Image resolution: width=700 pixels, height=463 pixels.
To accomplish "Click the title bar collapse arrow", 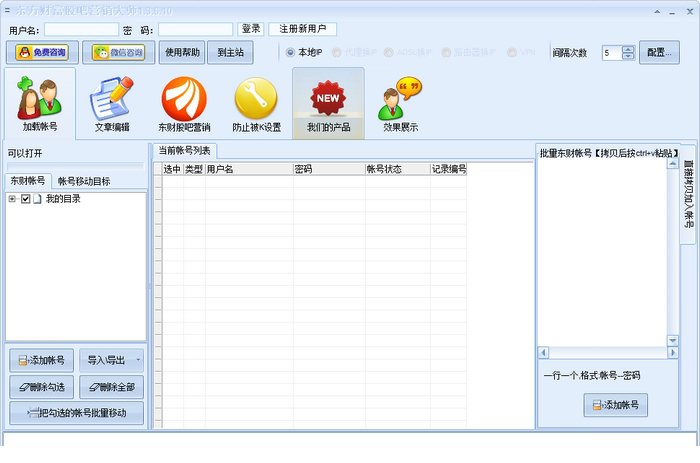I will pyautogui.click(x=657, y=12).
